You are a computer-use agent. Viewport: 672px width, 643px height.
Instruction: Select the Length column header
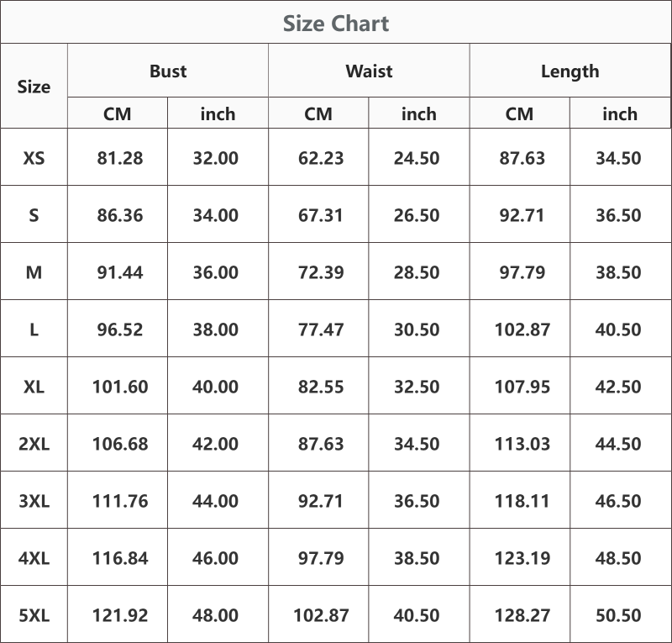pos(570,71)
